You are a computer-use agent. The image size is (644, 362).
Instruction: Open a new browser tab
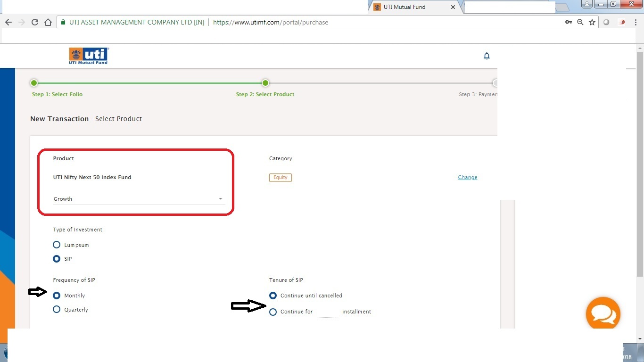[x=562, y=8]
